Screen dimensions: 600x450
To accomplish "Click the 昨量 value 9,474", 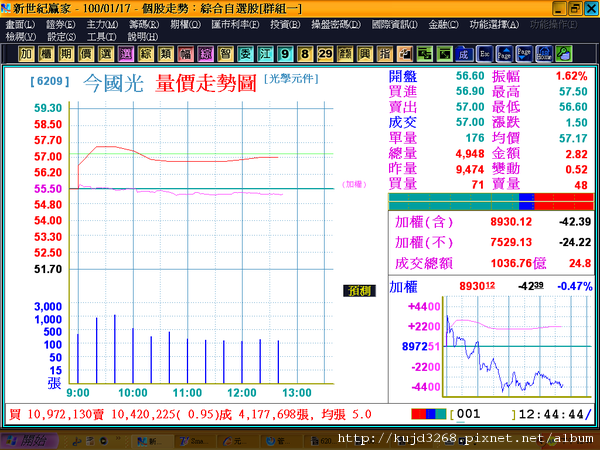I will (470, 169).
